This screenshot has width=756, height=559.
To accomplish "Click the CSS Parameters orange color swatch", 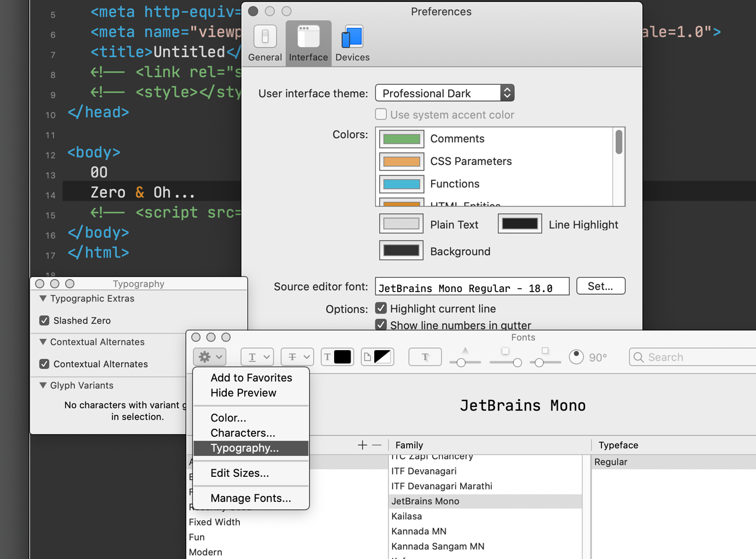I will (402, 161).
